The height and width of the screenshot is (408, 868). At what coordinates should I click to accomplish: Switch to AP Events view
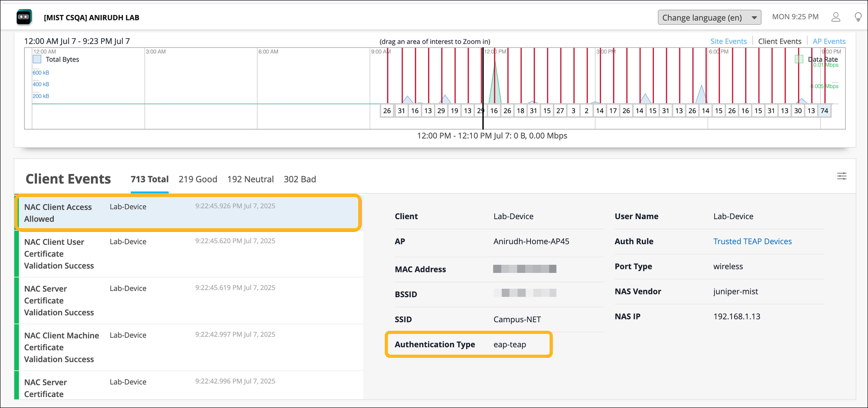coord(829,41)
